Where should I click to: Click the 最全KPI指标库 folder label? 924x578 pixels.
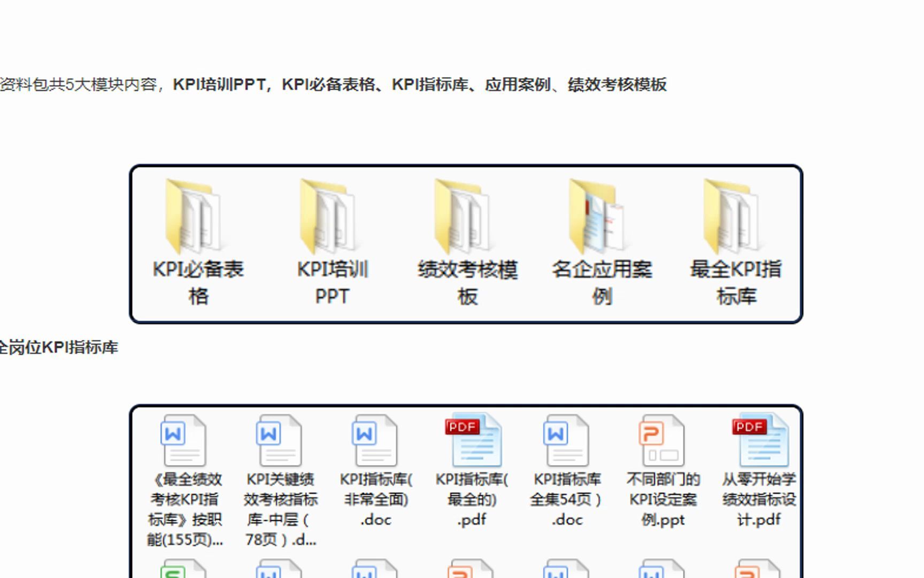pos(736,283)
